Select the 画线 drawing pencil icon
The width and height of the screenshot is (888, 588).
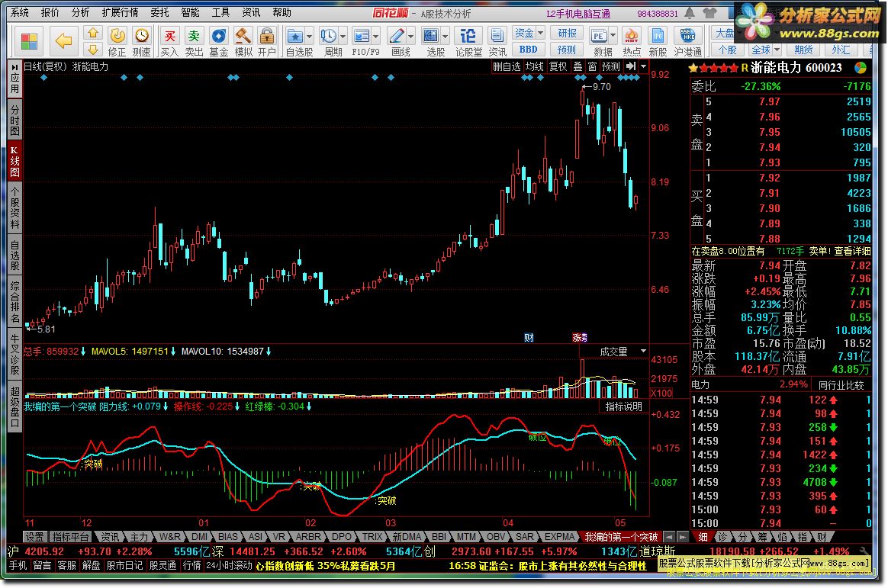pyautogui.click(x=397, y=36)
